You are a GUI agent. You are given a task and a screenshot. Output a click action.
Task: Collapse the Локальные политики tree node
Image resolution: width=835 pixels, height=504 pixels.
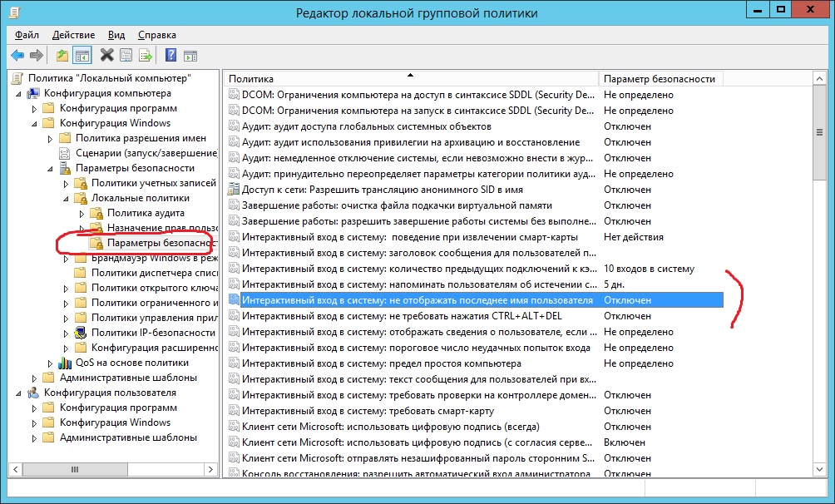pyautogui.click(x=65, y=199)
